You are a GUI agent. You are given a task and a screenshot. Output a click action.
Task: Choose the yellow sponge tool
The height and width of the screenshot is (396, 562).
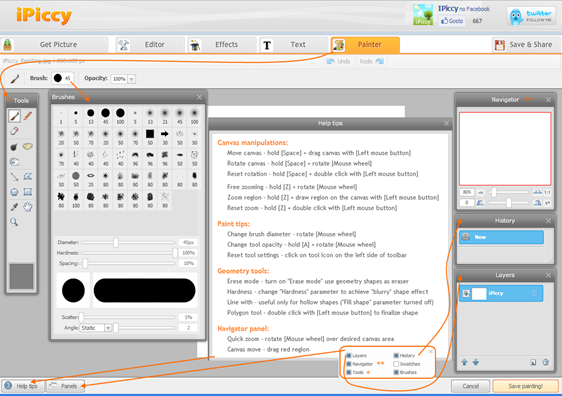(28, 146)
